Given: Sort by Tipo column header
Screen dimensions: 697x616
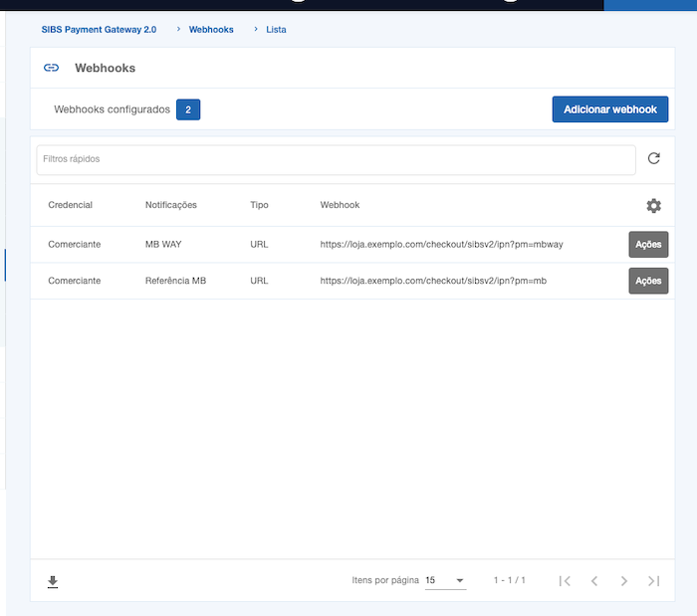Looking at the screenshot, I should pyautogui.click(x=259, y=205).
